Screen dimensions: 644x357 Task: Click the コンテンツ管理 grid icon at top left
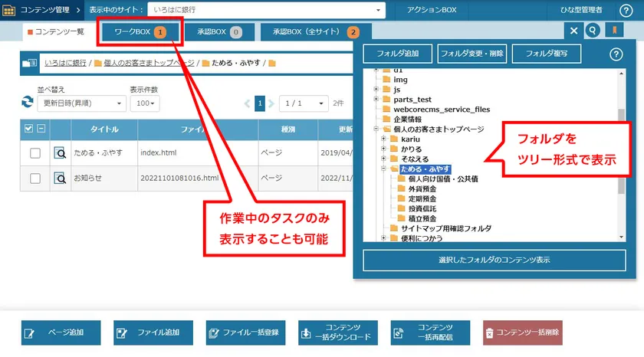point(8,10)
